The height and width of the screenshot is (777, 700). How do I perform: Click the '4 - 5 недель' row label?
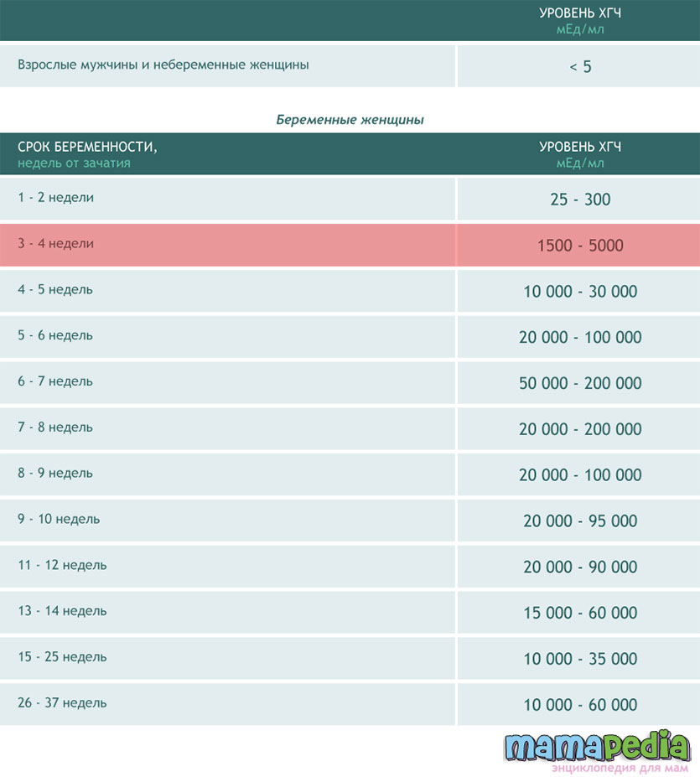[55, 289]
